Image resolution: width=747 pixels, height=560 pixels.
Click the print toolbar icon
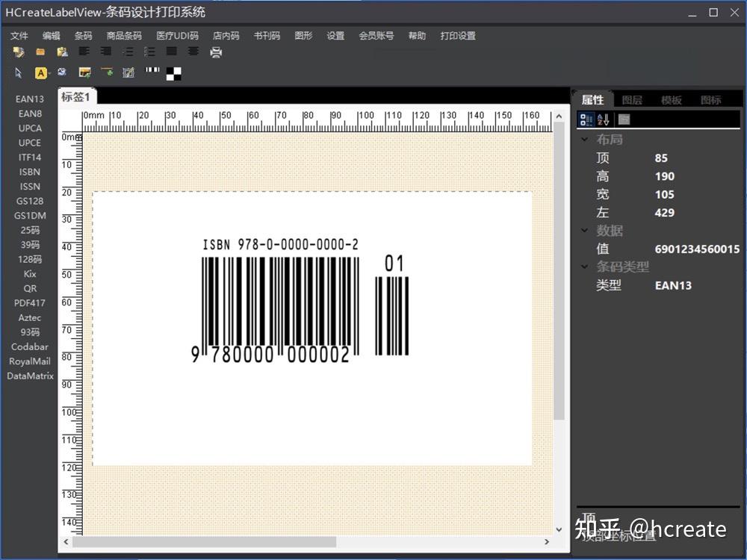coord(217,52)
